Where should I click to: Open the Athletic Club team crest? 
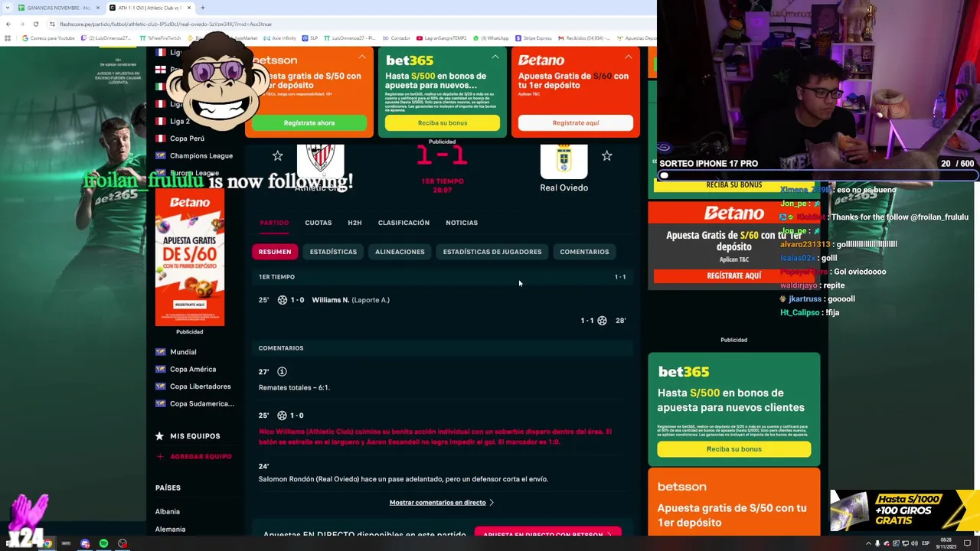coord(320,160)
